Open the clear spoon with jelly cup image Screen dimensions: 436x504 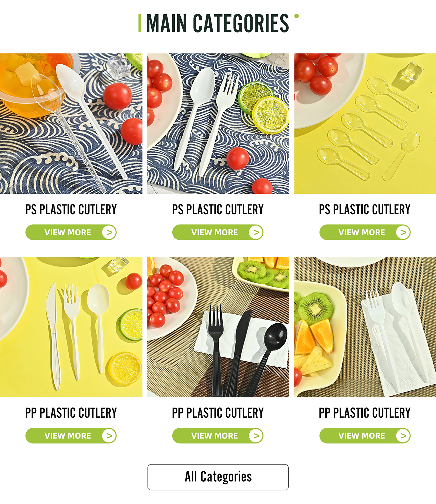click(x=71, y=124)
